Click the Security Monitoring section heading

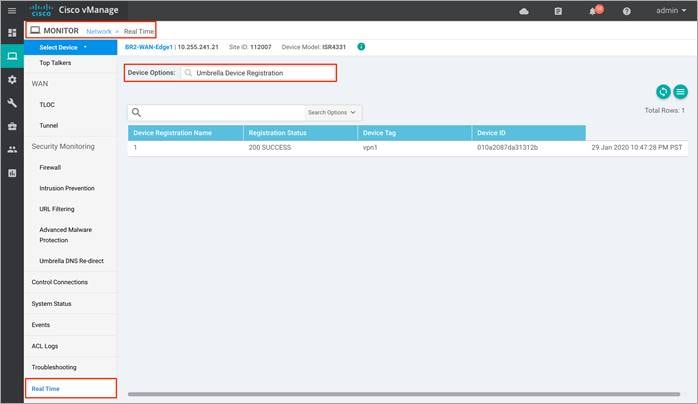(63, 146)
